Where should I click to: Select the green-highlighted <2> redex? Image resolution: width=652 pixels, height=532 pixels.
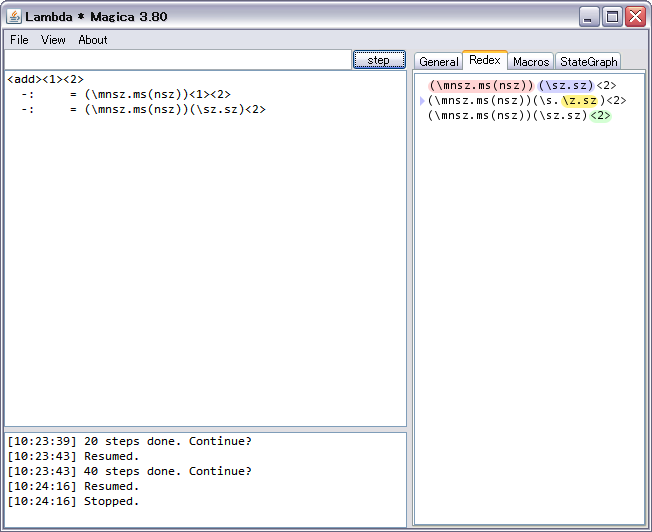pyautogui.click(x=600, y=116)
